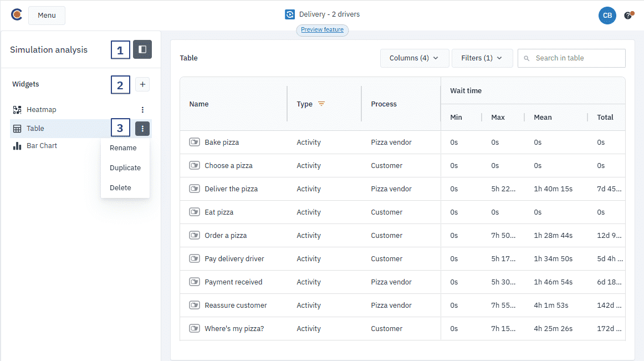Screen dimensions: 644x361
Task: Expand the Filters (1) dropdown
Action: point(482,58)
